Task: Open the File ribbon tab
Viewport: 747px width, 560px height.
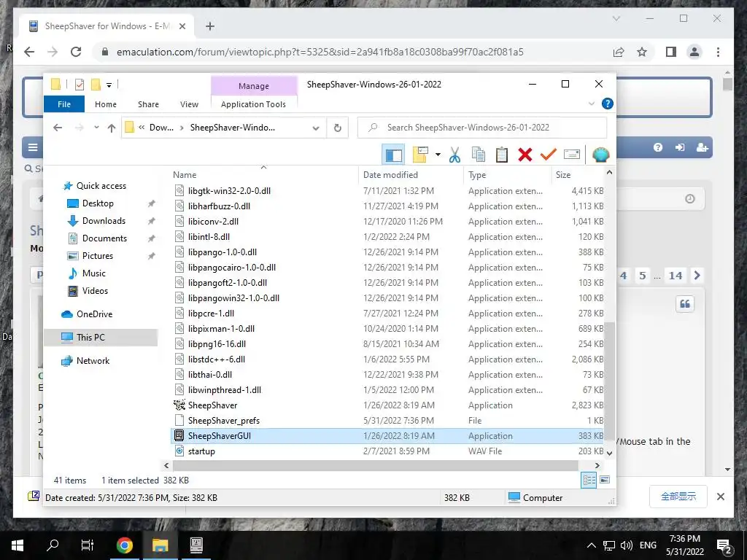Action: (x=64, y=104)
